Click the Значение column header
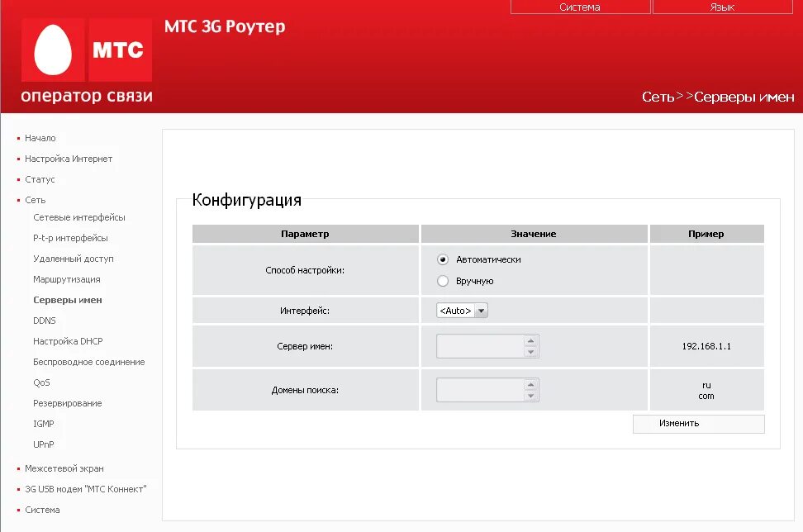This screenshot has width=803, height=532. (x=534, y=234)
